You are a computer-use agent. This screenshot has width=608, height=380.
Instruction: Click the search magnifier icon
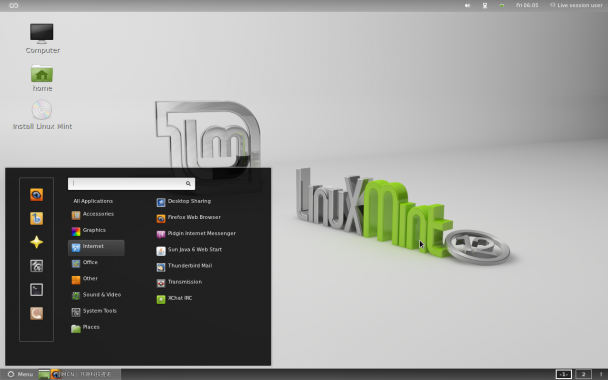(x=188, y=184)
